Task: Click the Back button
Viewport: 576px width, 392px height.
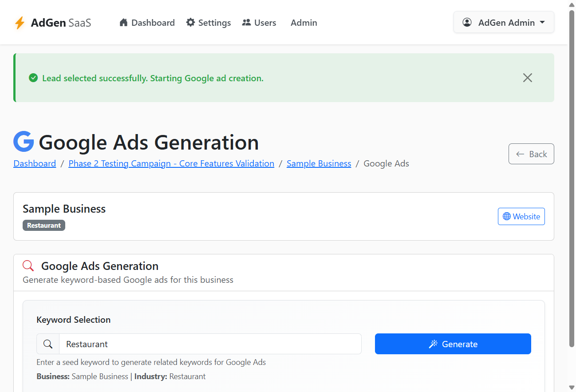Action: 531,154
